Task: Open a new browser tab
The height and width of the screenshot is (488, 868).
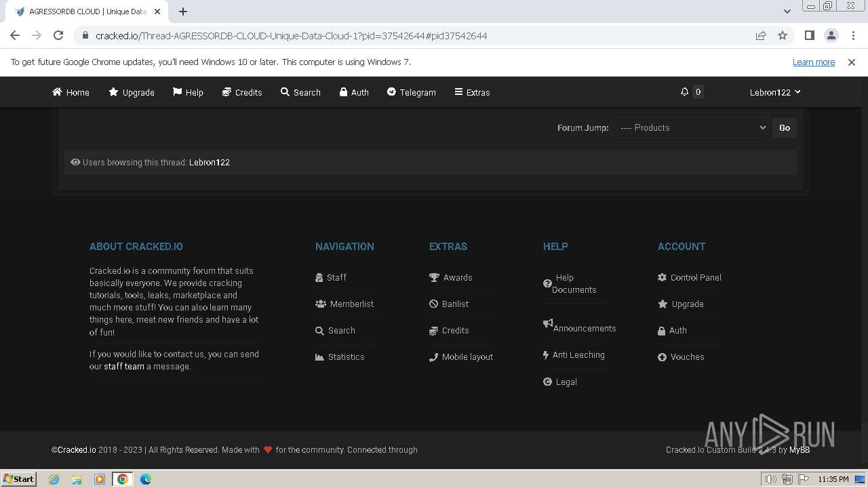Action: pos(183,12)
